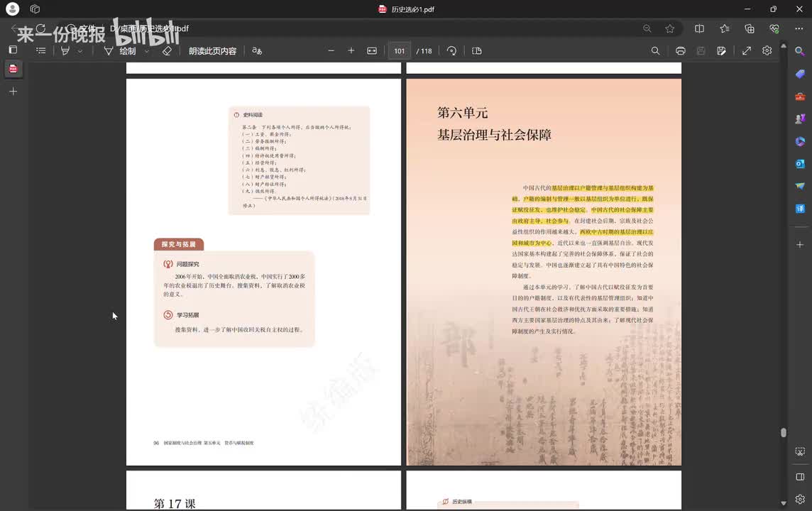Click the 第六单元 unit heading
Screen dimensions: 812x511
pyautogui.click(x=463, y=112)
